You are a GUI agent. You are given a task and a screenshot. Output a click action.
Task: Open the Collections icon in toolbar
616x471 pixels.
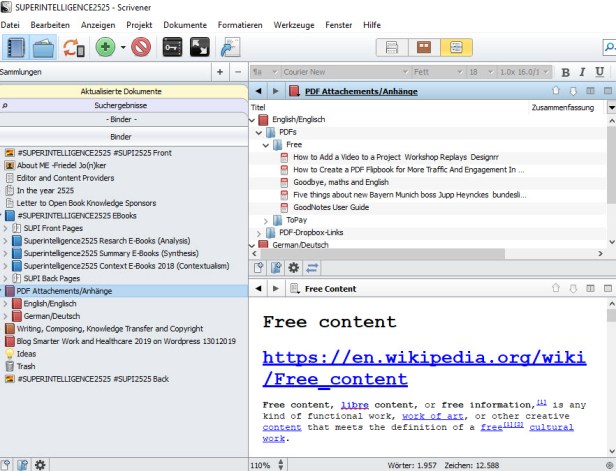(43, 47)
